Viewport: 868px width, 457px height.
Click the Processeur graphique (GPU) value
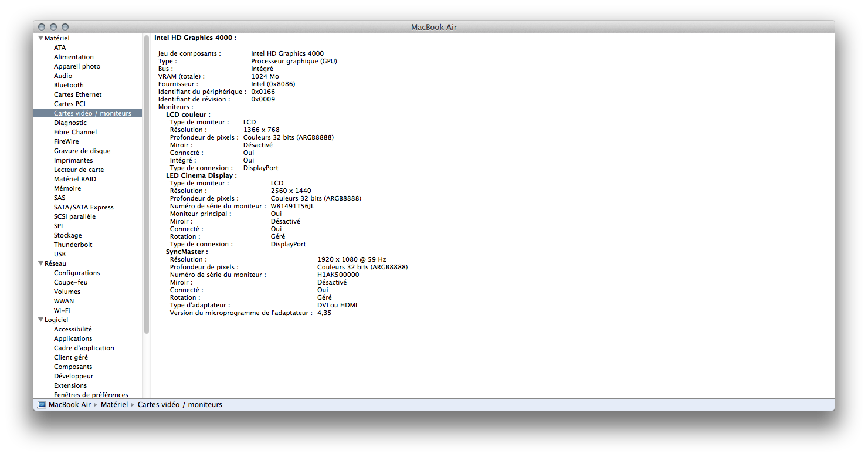click(294, 61)
